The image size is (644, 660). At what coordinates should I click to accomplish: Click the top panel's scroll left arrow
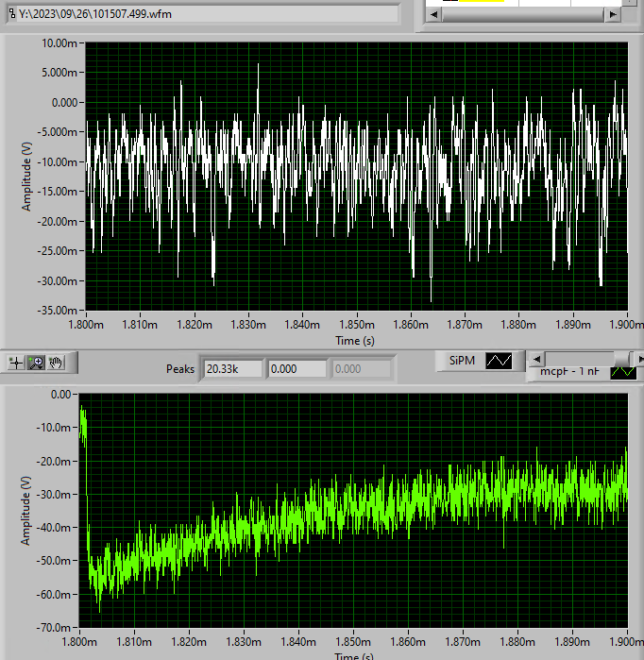point(433,15)
